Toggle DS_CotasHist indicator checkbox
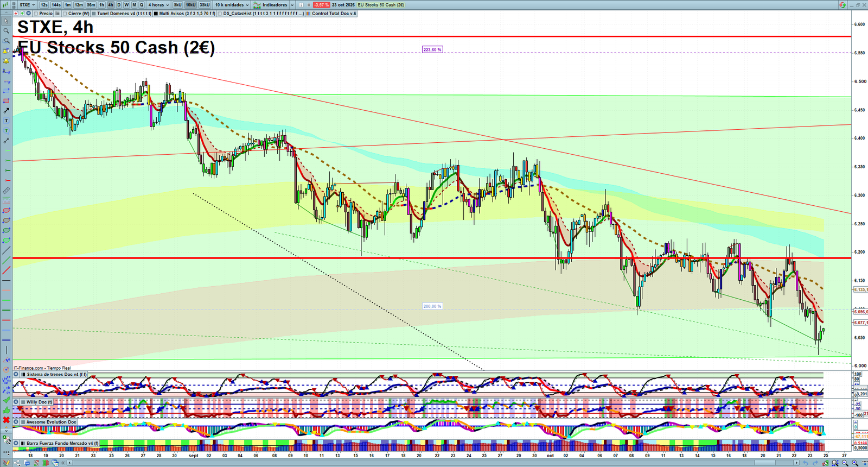This screenshot has width=868, height=467. click(220, 14)
